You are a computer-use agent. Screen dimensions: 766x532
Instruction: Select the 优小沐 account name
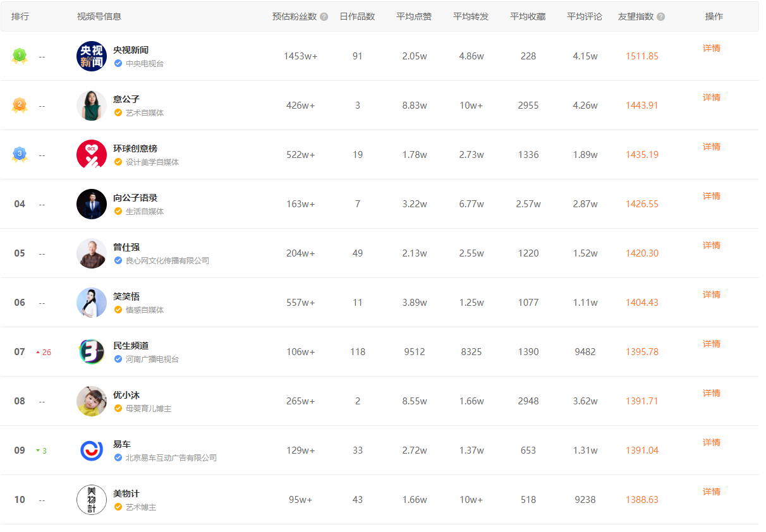pos(126,395)
